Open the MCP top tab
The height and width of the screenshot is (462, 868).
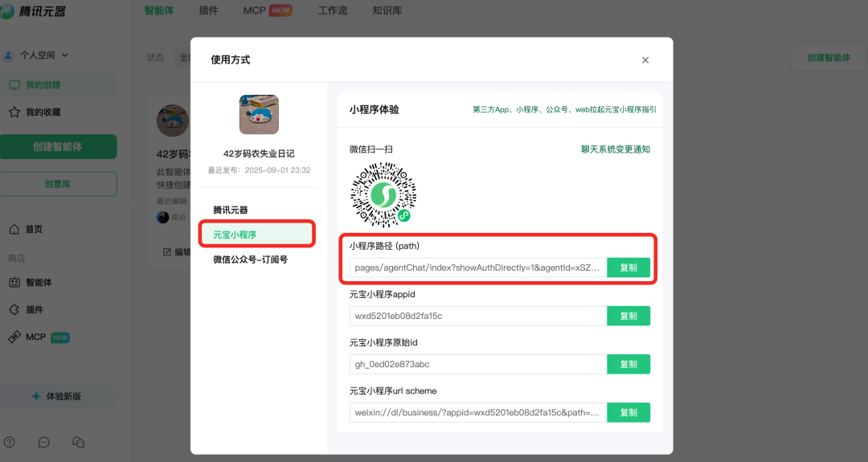(268, 10)
